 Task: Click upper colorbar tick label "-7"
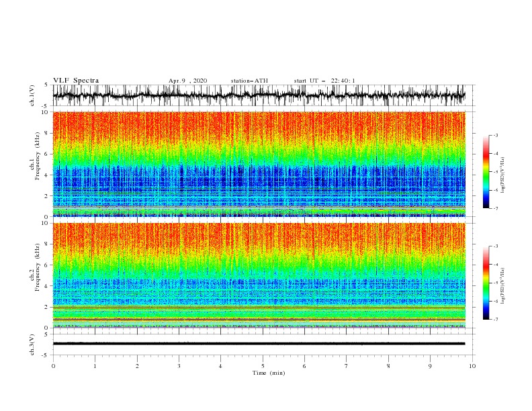(x=496, y=208)
